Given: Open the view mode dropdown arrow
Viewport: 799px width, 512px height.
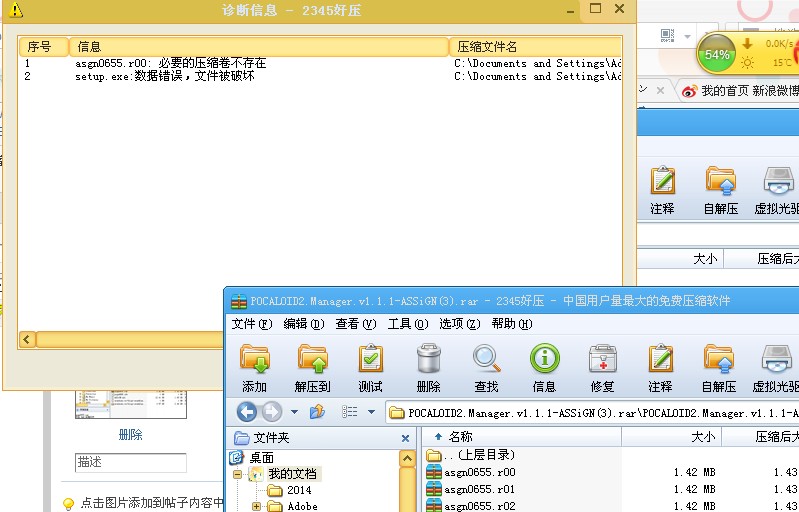Looking at the screenshot, I should point(371,412).
